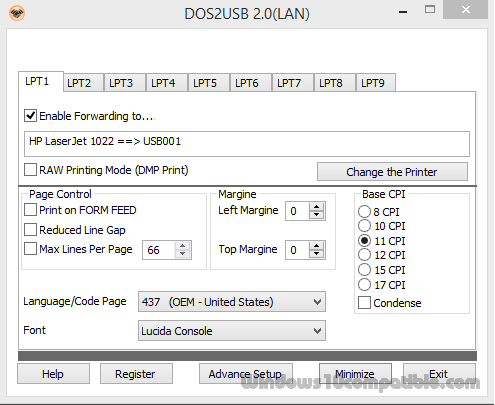Enable RAW Printing Mode (DMP Print)
The width and height of the screenshot is (495, 405).
click(30, 170)
